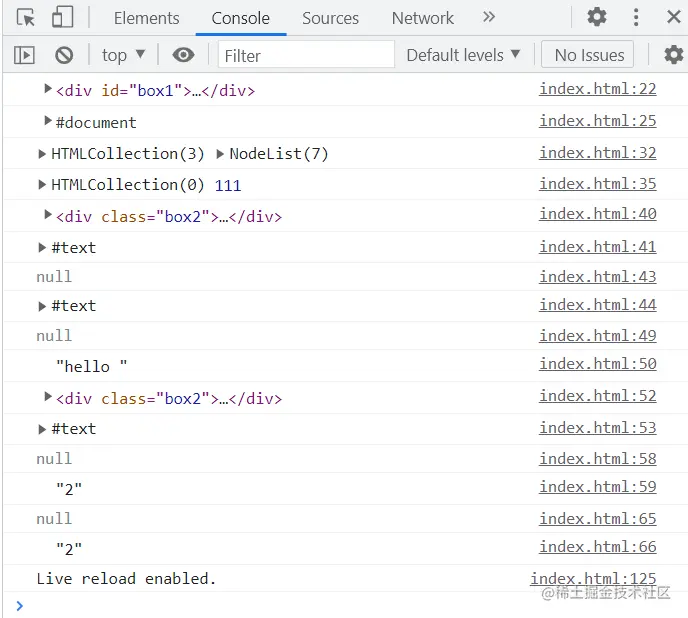Expand the #text node at index.html:41
This screenshot has height=618, width=688.
tap(42, 248)
